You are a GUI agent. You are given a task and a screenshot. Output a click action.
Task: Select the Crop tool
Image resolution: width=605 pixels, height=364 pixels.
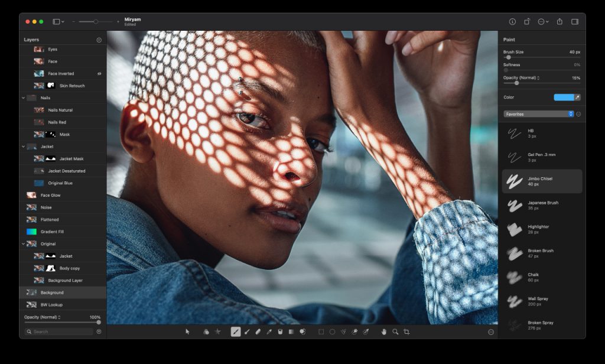406,331
